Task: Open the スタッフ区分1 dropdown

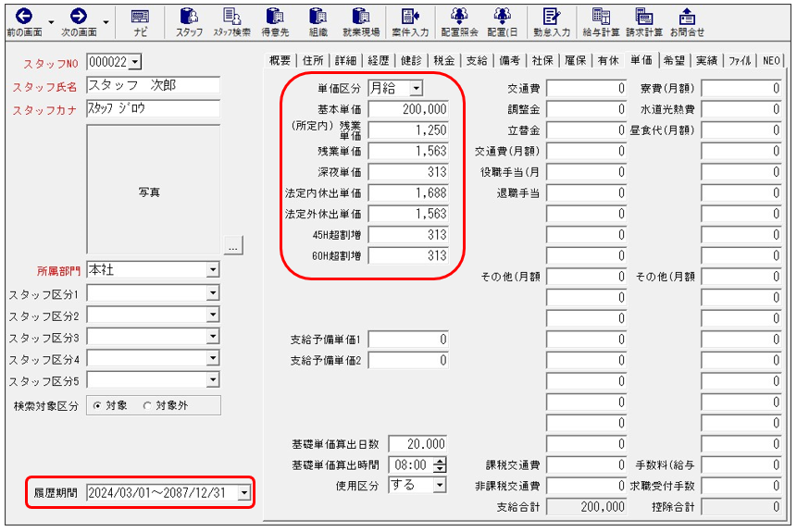Action: 213,293
